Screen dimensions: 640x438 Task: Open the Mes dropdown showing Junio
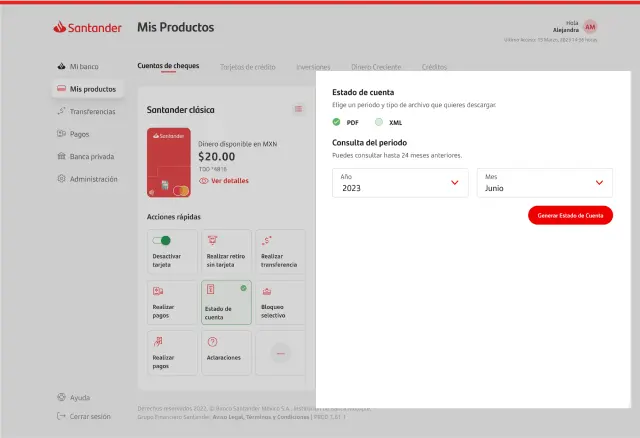click(544, 183)
